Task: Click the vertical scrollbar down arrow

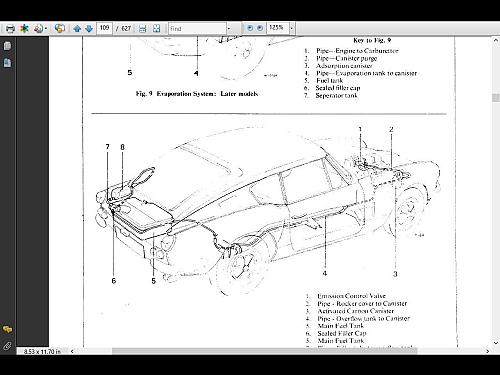Action: 496,343
